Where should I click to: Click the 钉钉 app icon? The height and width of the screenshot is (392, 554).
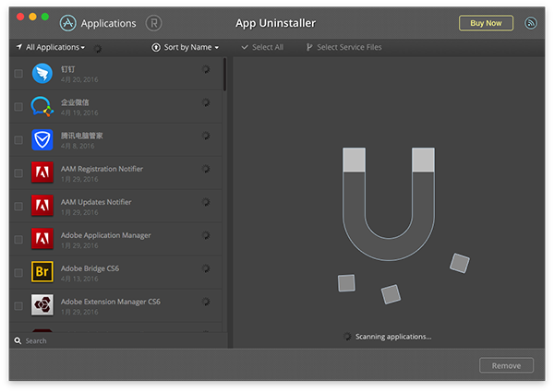[42, 74]
